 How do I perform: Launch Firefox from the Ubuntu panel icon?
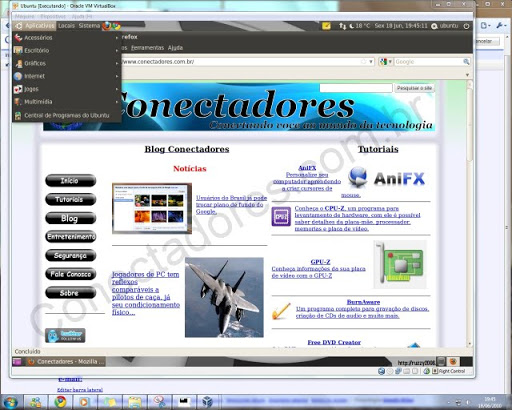point(107,26)
